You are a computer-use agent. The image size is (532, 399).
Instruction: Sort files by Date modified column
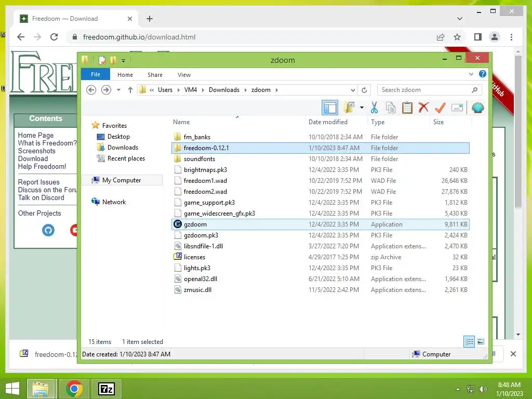pos(328,122)
